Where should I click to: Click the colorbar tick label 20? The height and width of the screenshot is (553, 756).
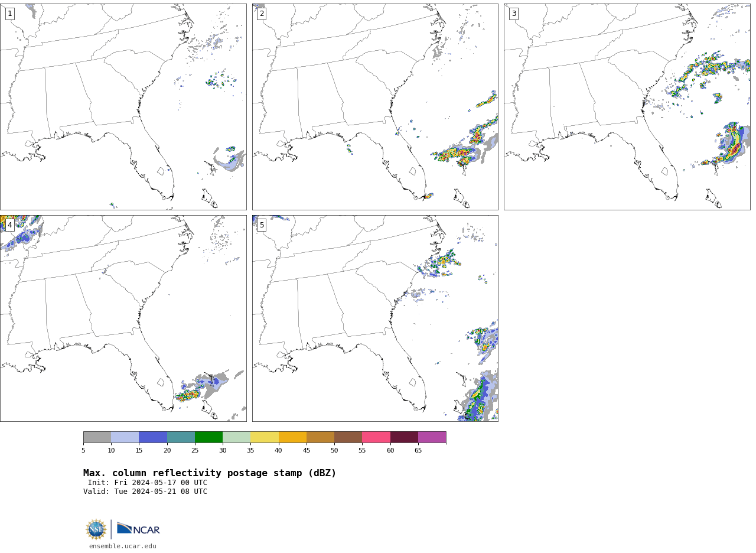click(167, 451)
